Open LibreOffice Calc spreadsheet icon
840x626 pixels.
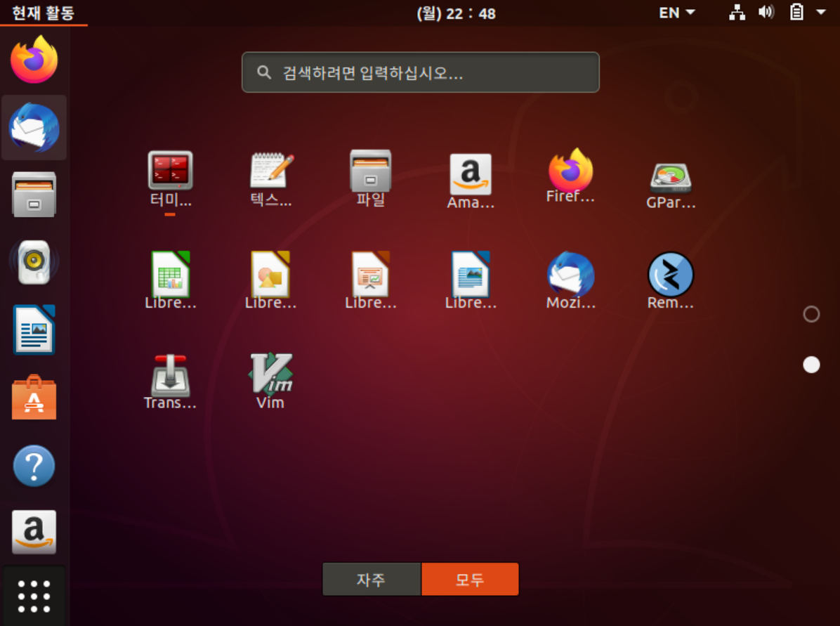pos(171,280)
